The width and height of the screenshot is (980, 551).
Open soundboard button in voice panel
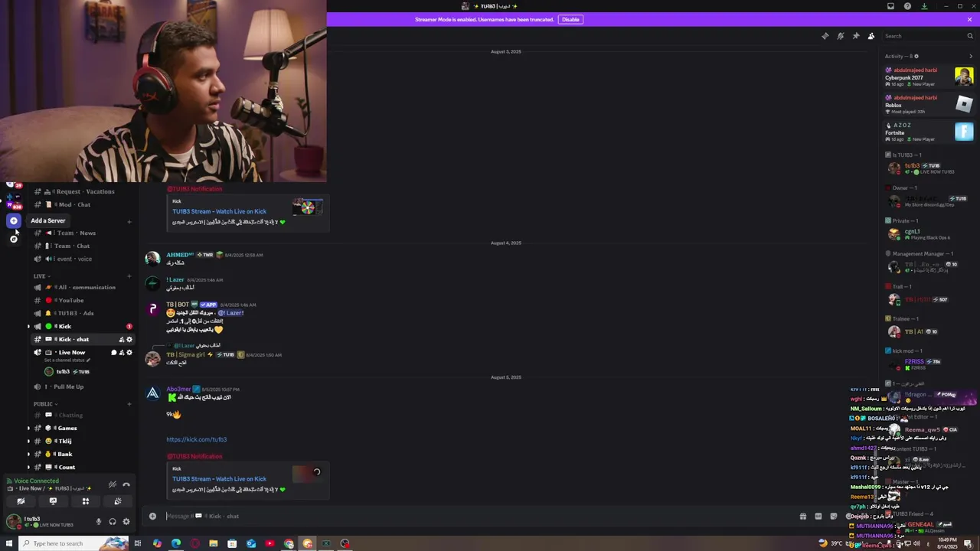117,501
